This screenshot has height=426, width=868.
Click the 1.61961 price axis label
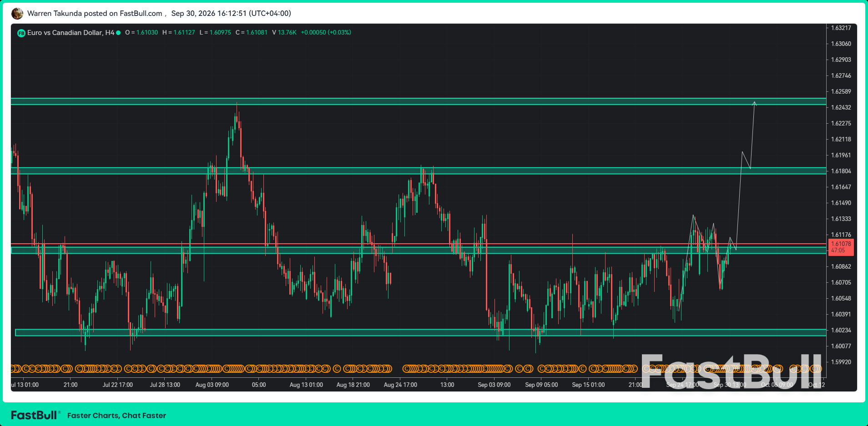tap(841, 155)
